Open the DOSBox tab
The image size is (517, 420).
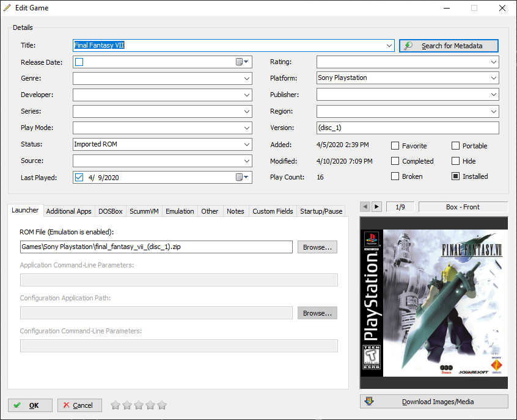point(111,211)
